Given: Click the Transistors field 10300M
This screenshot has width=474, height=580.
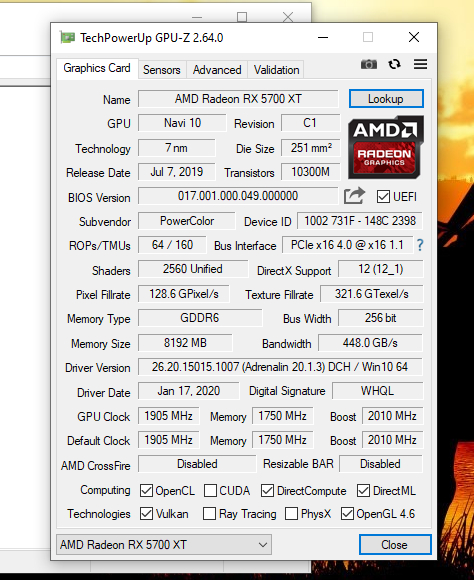Looking at the screenshot, I should (310, 172).
